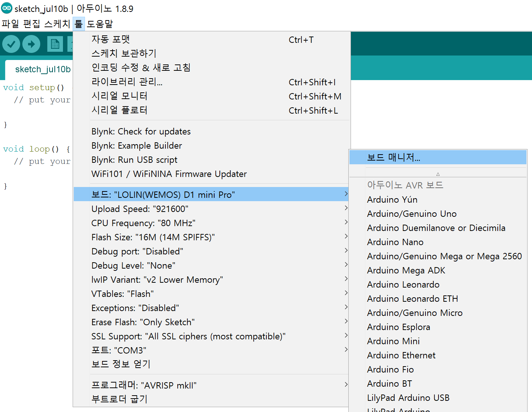The width and height of the screenshot is (532, 412).
Task: Select 스케치 보관하기 menu entry
Action: tap(211, 54)
